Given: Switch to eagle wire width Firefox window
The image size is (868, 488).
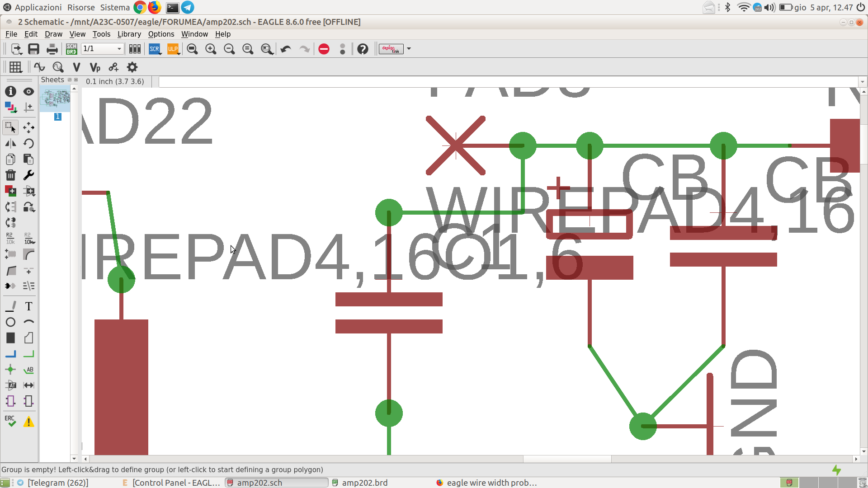Looking at the screenshot, I should [487, 483].
